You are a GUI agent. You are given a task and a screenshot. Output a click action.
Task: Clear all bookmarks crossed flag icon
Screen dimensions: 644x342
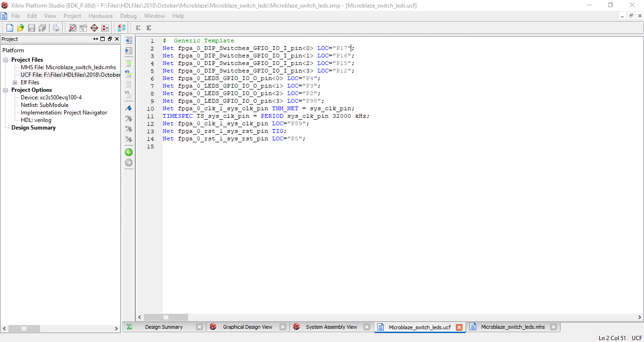pos(129,139)
